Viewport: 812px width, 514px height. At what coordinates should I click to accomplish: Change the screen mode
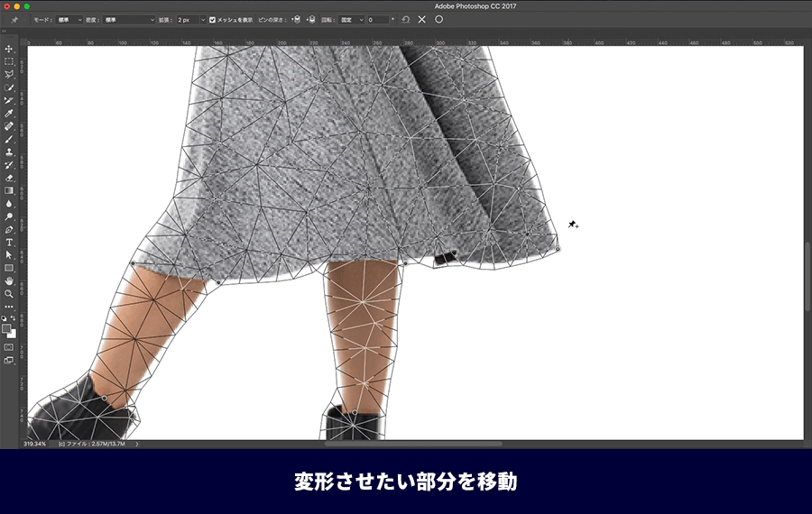click(9, 361)
